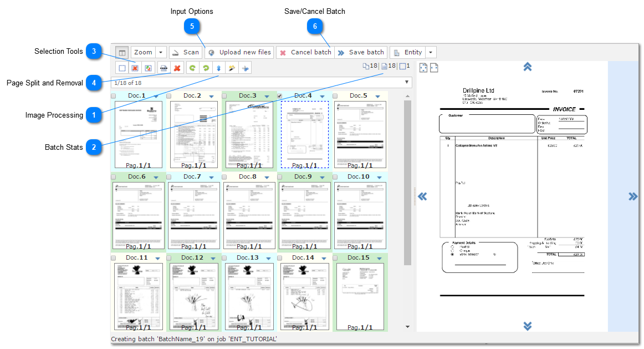
Task: Check the Doc.1 checkbox
Action: 114,96
